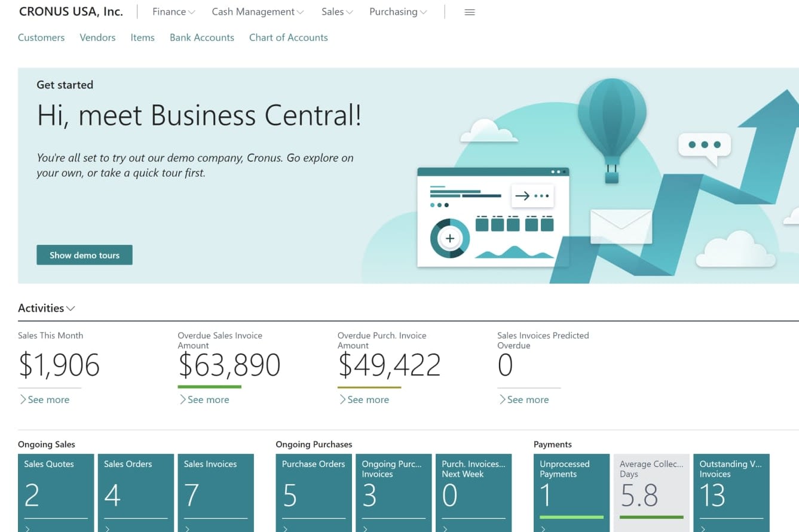Screen dimensions: 799x532
Task: Click the Ongoing Purchases group label
Action: click(314, 444)
